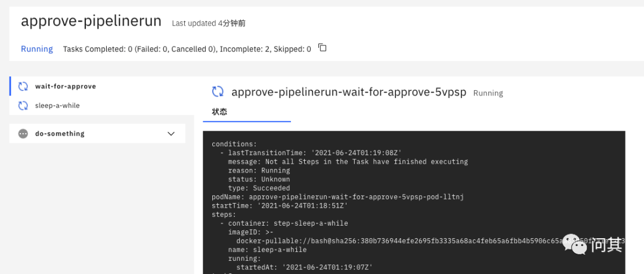This screenshot has height=274, width=644.
Task: Open the do-something task row
Action: click(60, 134)
